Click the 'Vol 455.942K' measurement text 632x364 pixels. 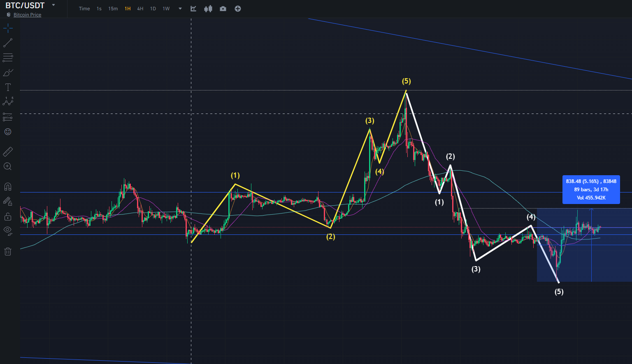(591, 198)
